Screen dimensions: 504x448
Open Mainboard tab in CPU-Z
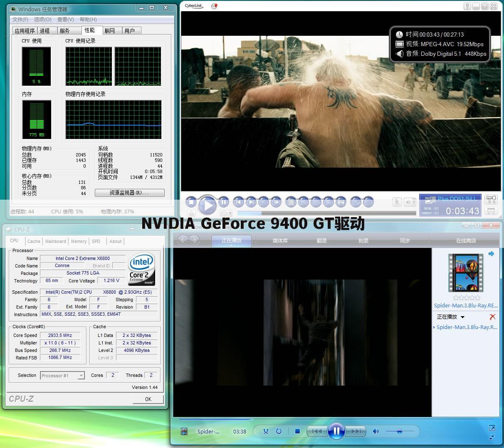[56, 241]
